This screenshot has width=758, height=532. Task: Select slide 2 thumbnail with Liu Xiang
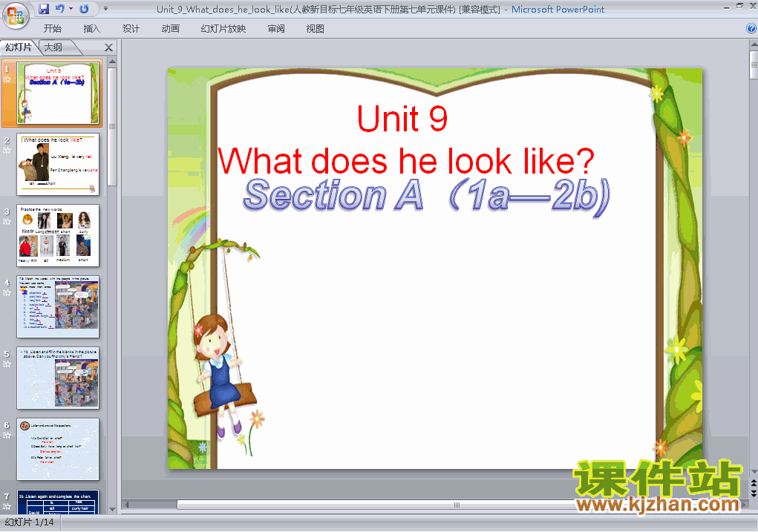pyautogui.click(x=57, y=164)
